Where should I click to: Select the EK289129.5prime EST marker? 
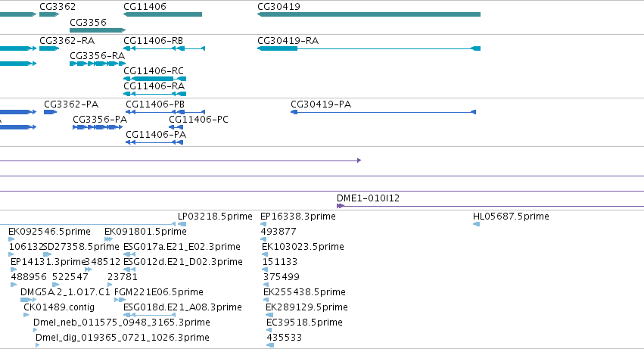click(x=269, y=315)
